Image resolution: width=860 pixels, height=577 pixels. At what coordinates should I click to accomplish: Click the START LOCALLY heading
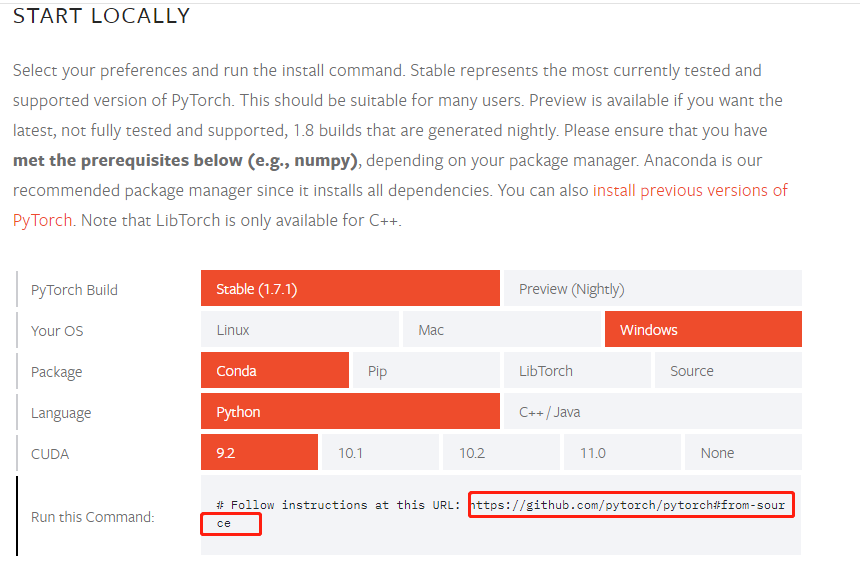tap(102, 16)
